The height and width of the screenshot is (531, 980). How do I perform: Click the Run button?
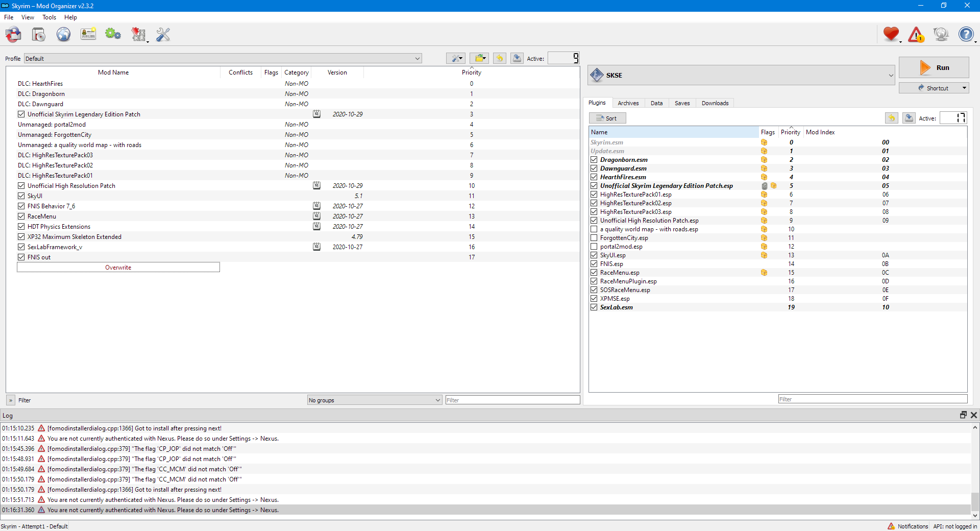[934, 67]
